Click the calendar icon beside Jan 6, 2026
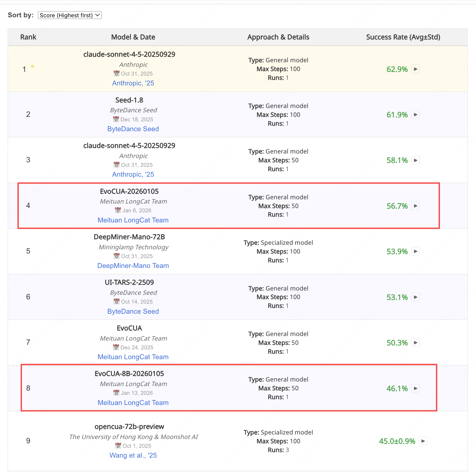 [118, 210]
